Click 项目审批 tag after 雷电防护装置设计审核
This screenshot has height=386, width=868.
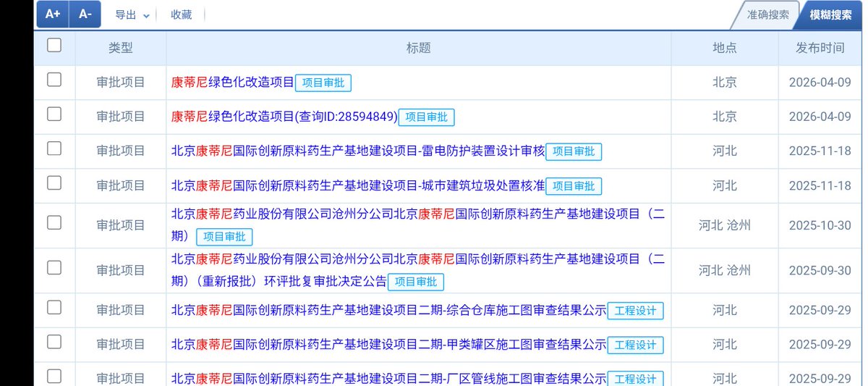[x=574, y=151]
